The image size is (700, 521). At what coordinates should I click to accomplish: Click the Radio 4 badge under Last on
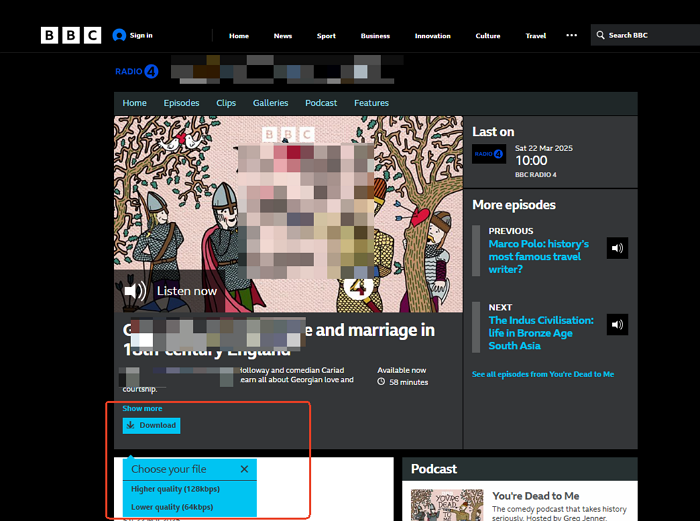[x=489, y=154]
